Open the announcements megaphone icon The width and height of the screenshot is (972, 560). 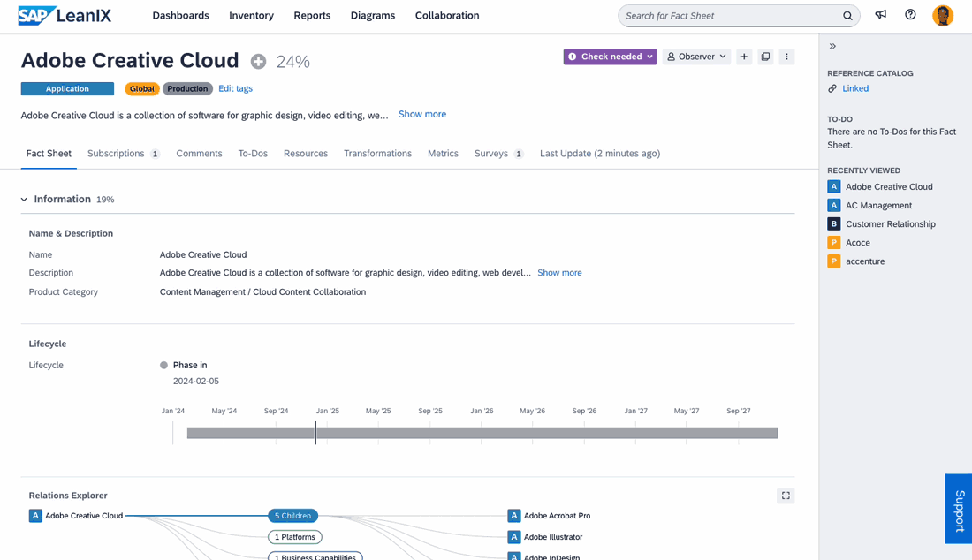tap(881, 15)
